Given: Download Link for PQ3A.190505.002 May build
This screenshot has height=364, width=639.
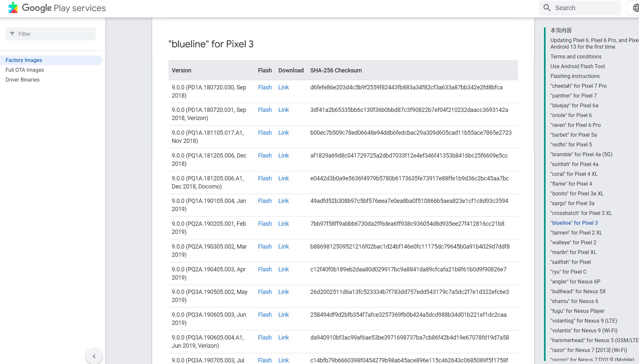Looking at the screenshot, I should click(x=283, y=292).
